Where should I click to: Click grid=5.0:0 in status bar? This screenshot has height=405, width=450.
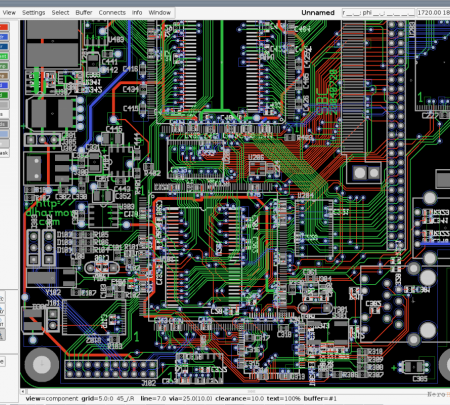(97, 399)
